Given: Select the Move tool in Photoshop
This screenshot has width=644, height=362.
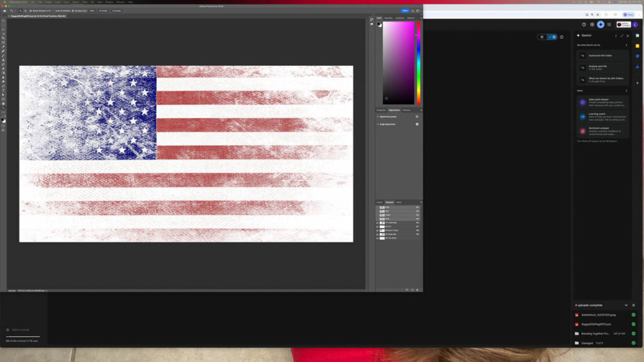Looking at the screenshot, I should 3,21.
